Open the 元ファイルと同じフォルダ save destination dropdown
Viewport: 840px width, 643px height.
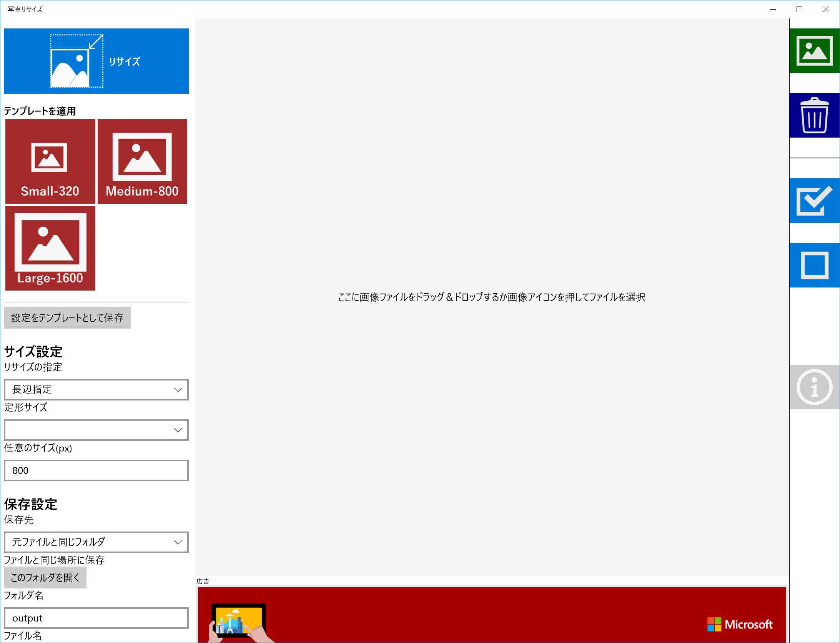tap(96, 542)
